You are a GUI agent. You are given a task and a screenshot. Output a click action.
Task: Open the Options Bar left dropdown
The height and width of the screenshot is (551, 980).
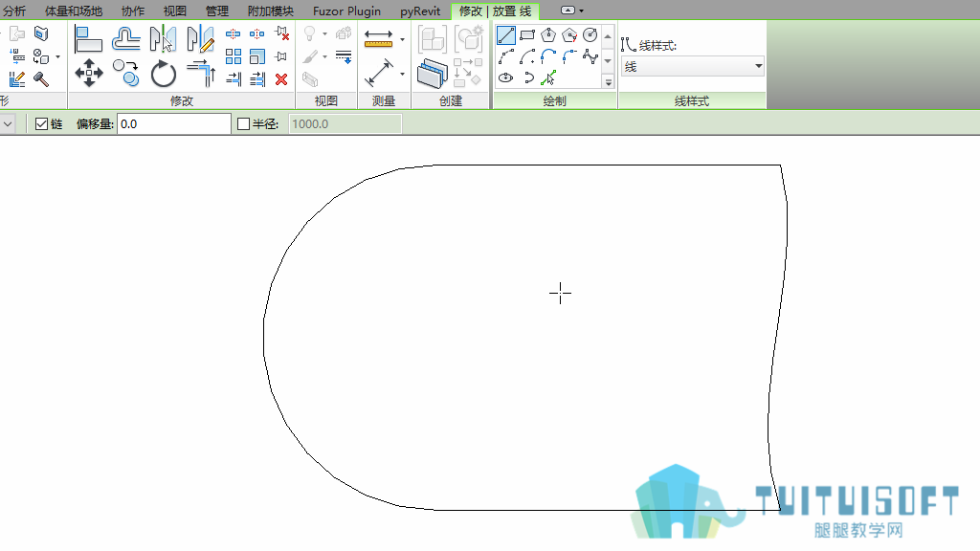[8, 123]
